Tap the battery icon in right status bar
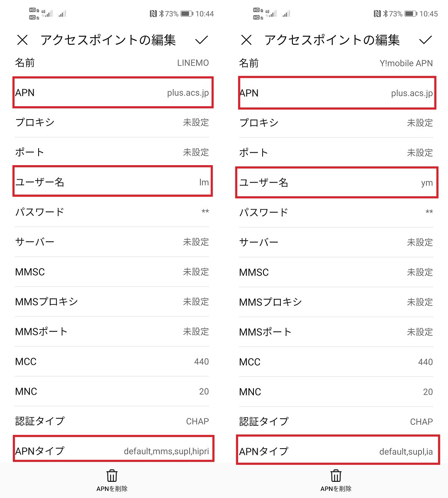This screenshot has width=448, height=498. (x=411, y=14)
